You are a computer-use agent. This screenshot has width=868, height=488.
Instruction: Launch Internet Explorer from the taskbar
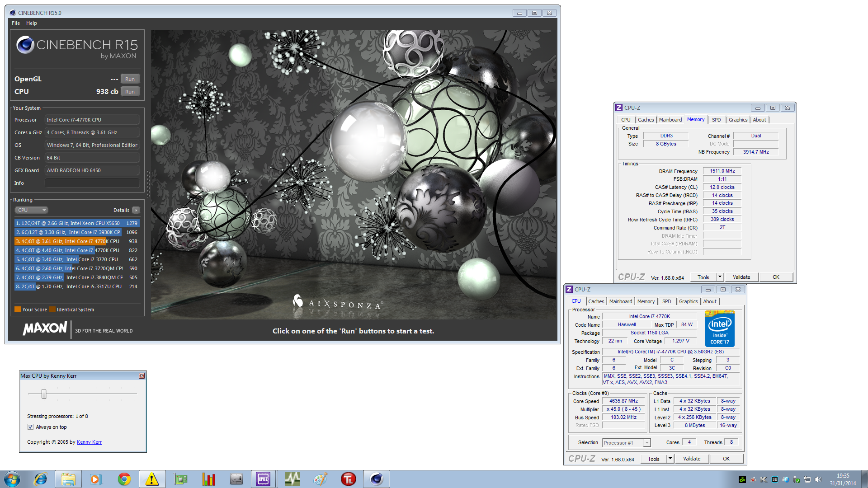click(x=41, y=479)
